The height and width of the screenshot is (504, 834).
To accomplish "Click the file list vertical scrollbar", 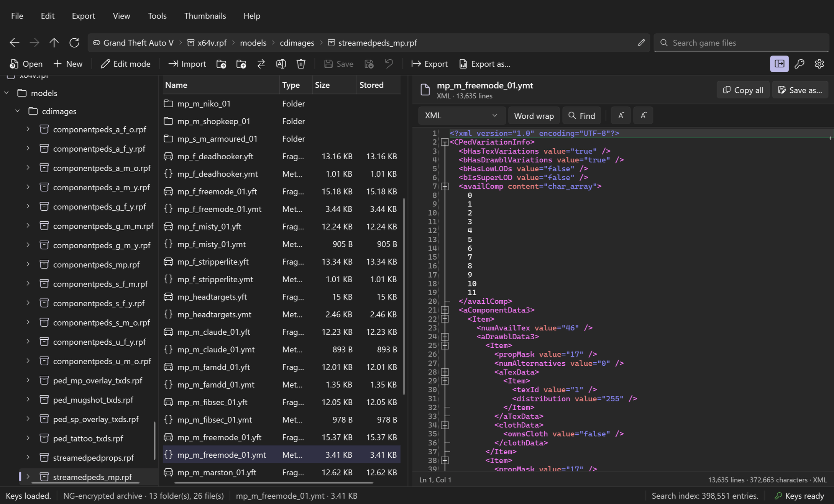I will click(404, 296).
